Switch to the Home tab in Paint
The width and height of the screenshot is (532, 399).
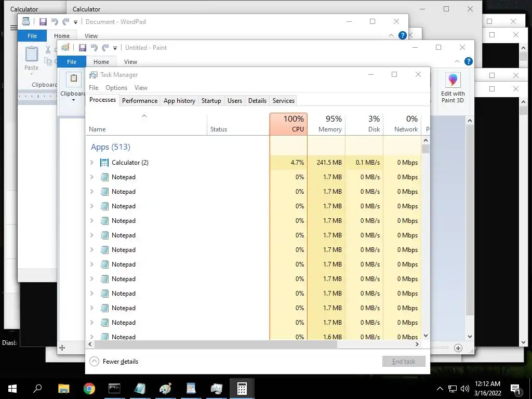(101, 62)
